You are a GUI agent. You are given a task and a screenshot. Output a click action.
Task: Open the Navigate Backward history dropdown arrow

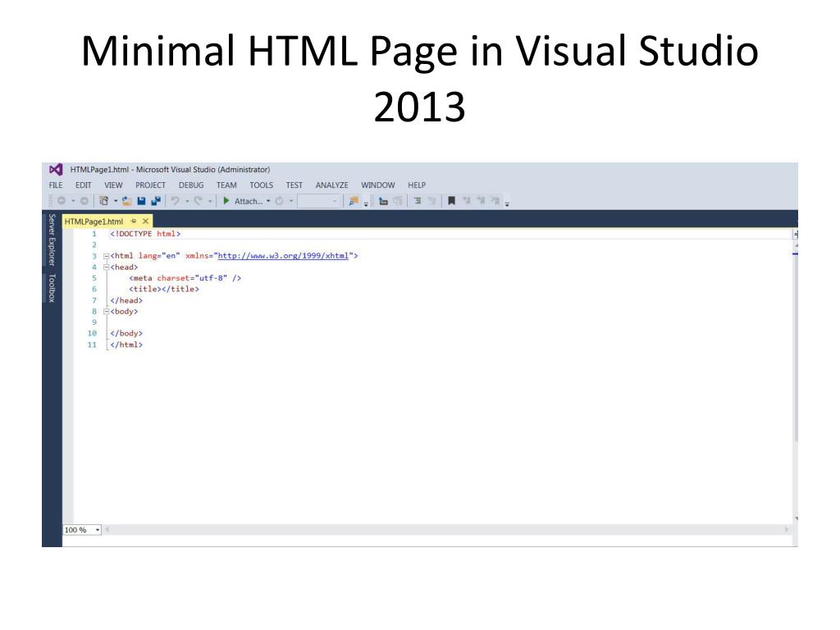pyautogui.click(x=73, y=201)
